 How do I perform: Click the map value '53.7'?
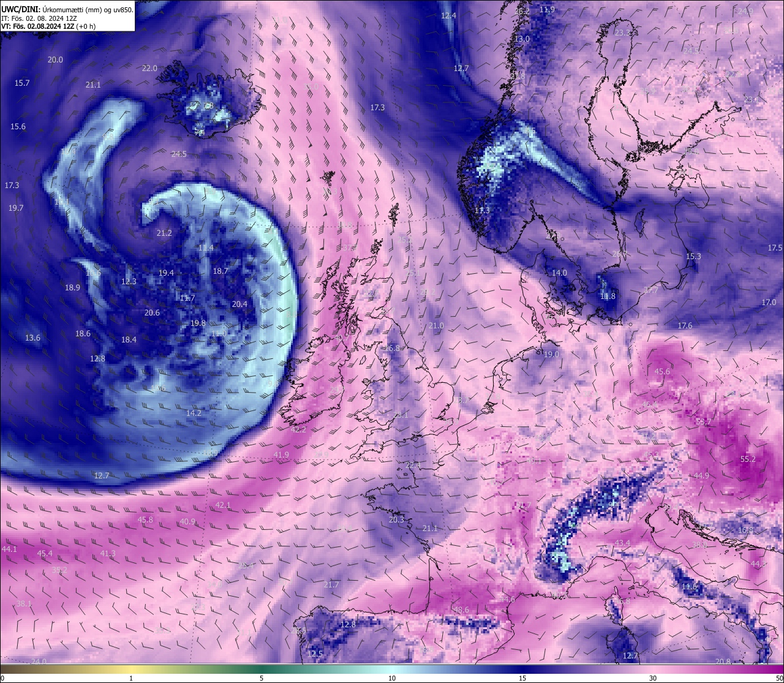tap(703, 421)
